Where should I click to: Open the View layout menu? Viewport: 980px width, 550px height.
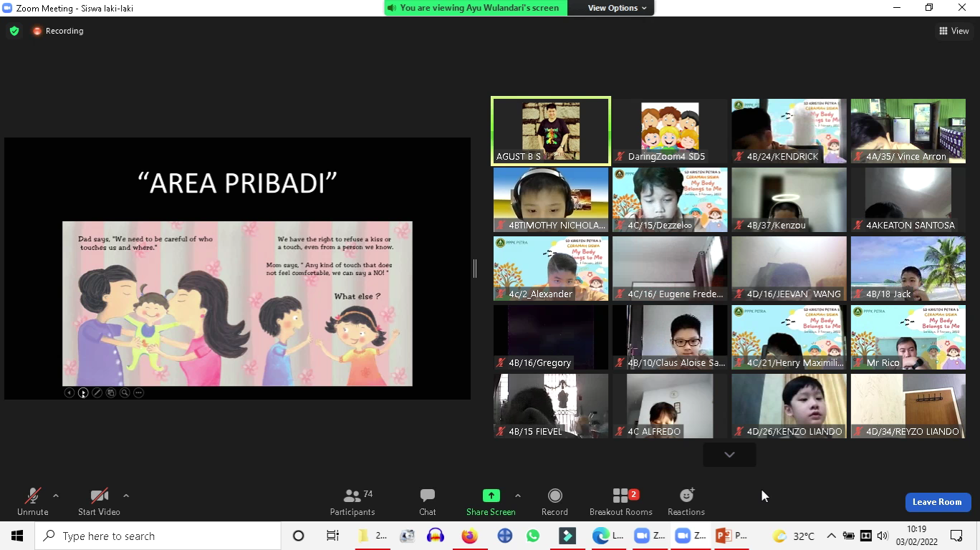[953, 31]
